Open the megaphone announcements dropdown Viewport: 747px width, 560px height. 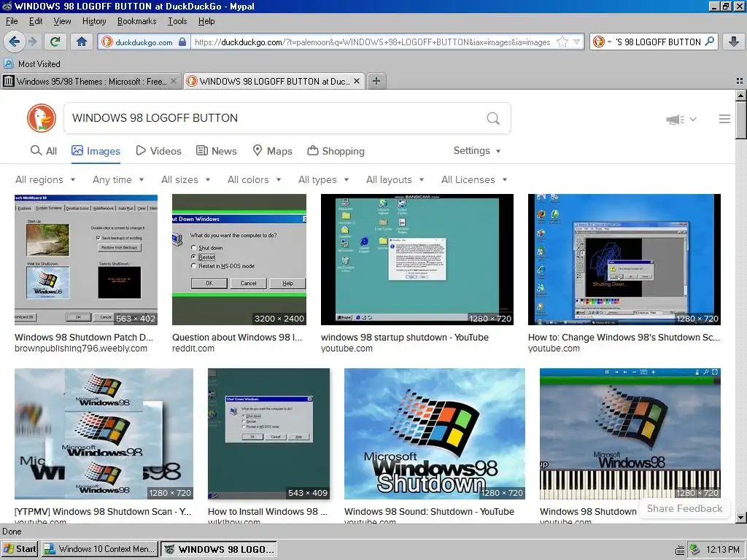tap(681, 119)
